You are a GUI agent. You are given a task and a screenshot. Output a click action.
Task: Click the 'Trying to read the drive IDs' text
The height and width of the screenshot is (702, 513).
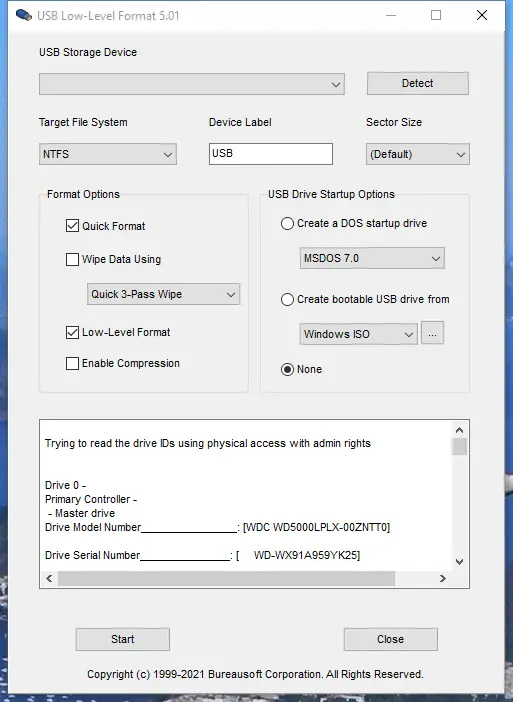point(208,443)
